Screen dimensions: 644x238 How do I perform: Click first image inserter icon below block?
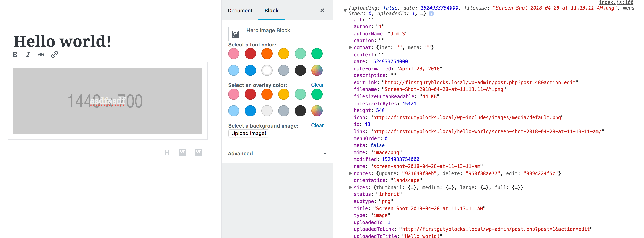(183, 153)
